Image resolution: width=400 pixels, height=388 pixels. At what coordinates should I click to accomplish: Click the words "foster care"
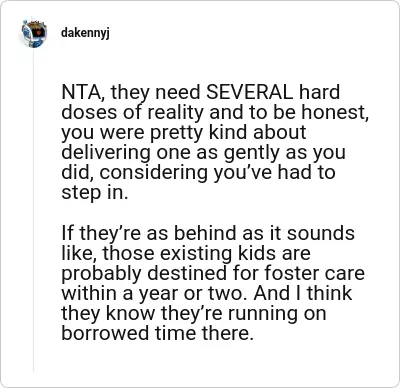point(314,273)
